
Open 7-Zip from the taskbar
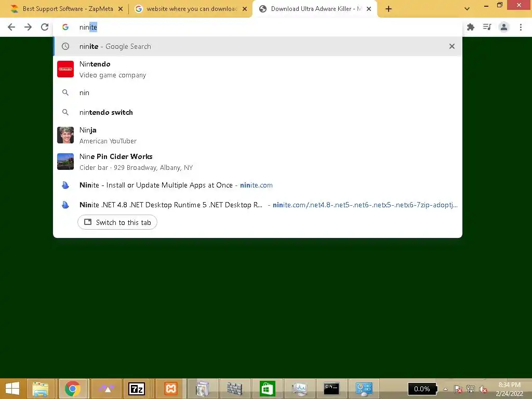click(x=137, y=389)
